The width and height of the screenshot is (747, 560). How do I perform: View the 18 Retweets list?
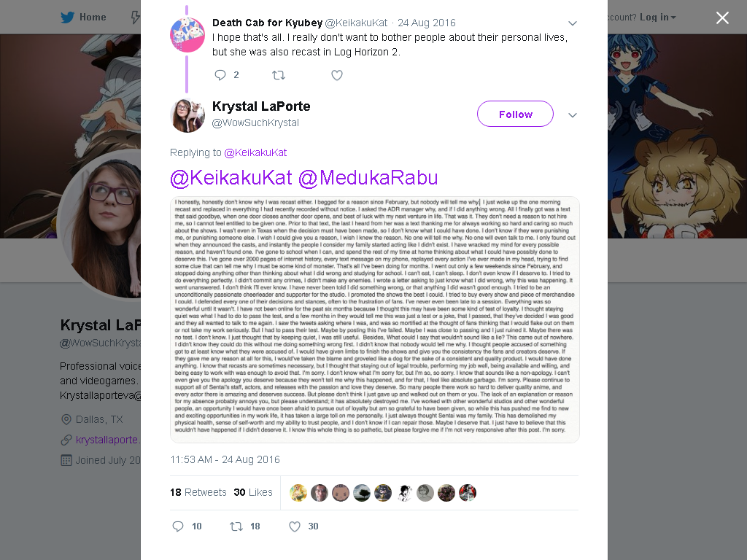point(198,492)
